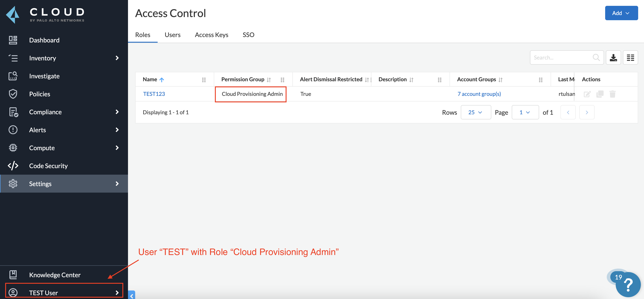Click the search magnifier icon
The width and height of the screenshot is (644, 299).
tap(596, 57)
